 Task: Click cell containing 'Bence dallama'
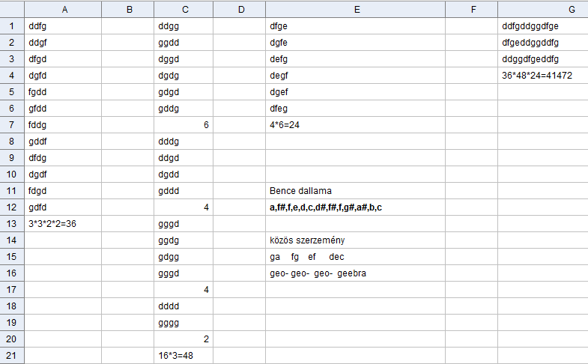click(356, 190)
